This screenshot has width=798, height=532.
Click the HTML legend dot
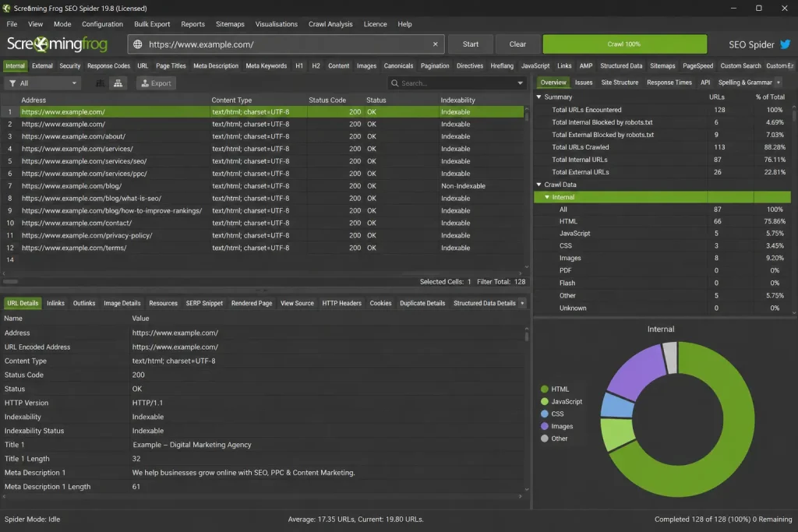coord(545,389)
